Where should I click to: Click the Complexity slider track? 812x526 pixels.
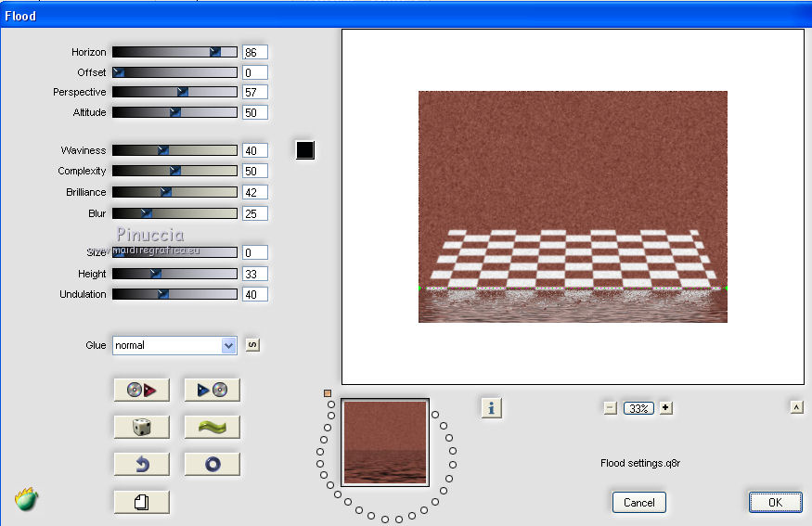[174, 171]
